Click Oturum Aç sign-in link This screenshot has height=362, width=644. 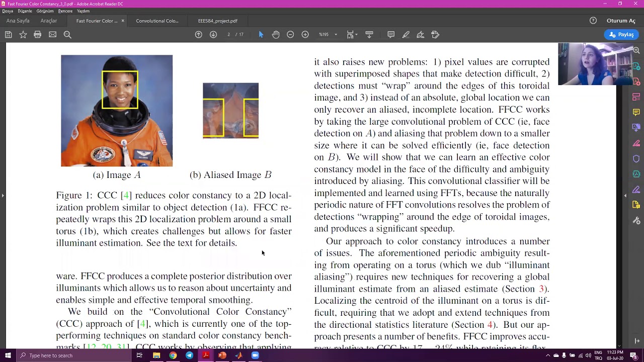621,21
